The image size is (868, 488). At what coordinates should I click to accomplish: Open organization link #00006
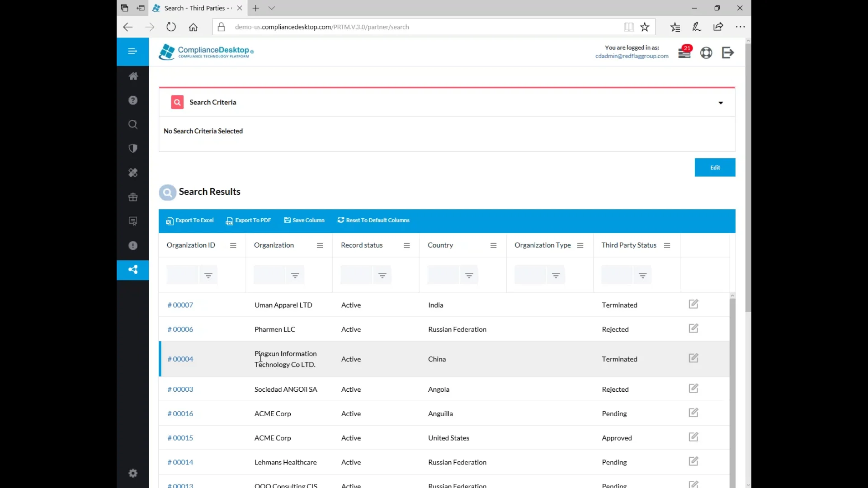[x=180, y=329]
